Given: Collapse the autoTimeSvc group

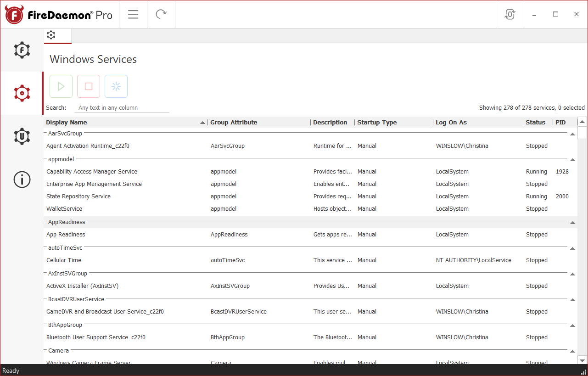Looking at the screenshot, I should [572, 248].
